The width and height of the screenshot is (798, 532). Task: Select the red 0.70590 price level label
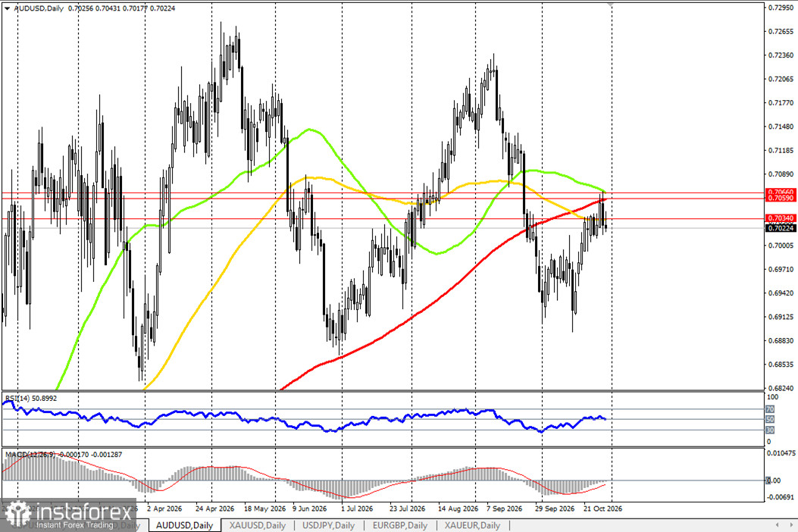[x=780, y=198]
